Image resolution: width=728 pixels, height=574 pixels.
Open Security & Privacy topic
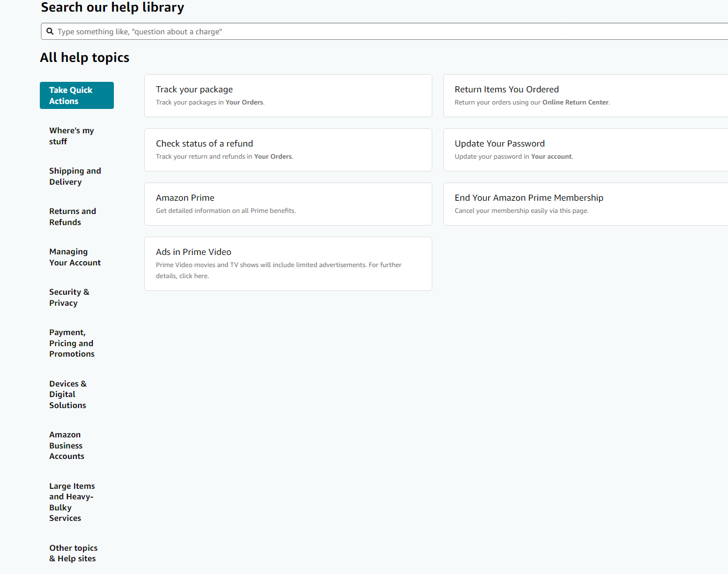click(x=69, y=298)
